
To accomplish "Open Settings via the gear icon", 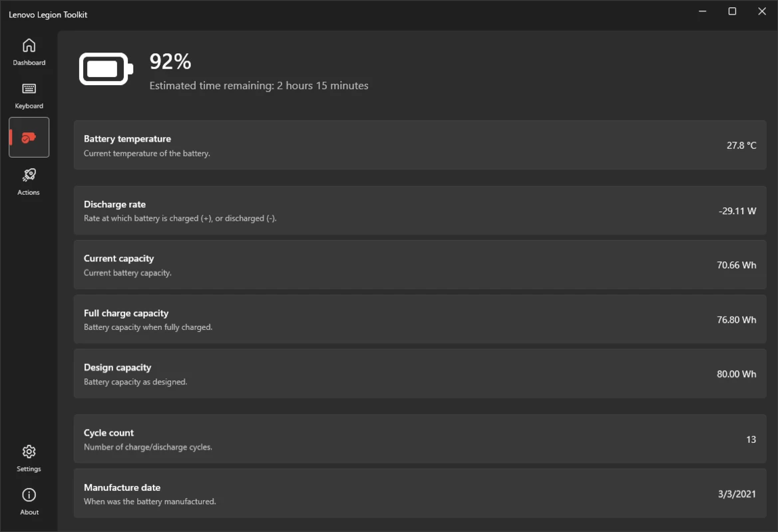I will coord(29,458).
